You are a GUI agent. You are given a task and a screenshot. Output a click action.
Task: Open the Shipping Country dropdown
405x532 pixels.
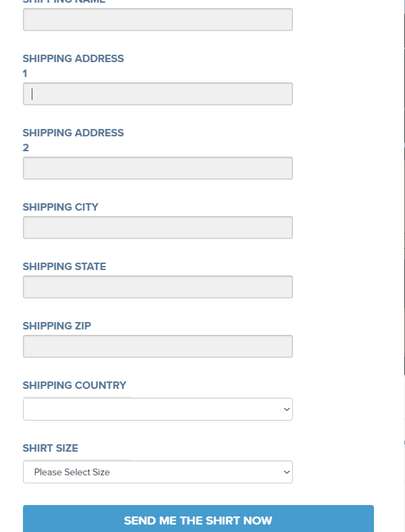(x=158, y=409)
